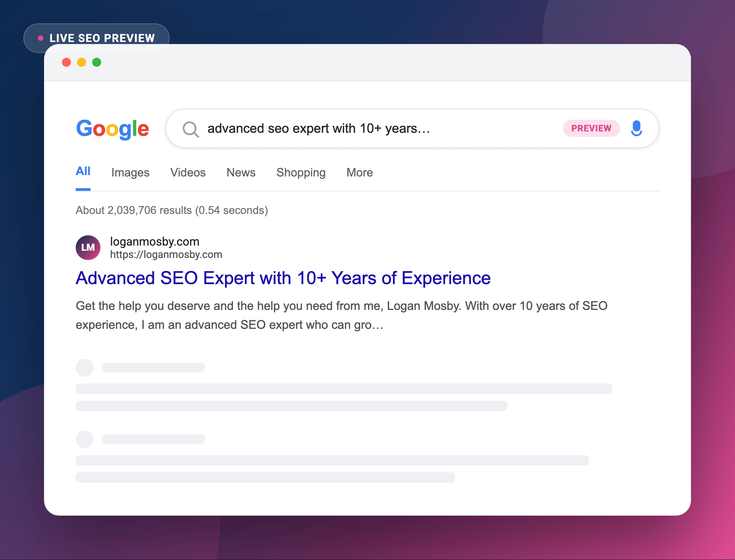Click the result description starting 'Get the help'
Image resolution: width=735 pixels, height=560 pixels.
tap(342, 315)
